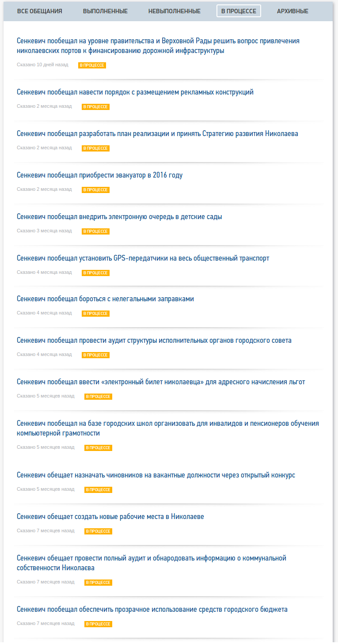Open the Стратегию развития Николаева promise
The image size is (338, 644).
pos(157,134)
